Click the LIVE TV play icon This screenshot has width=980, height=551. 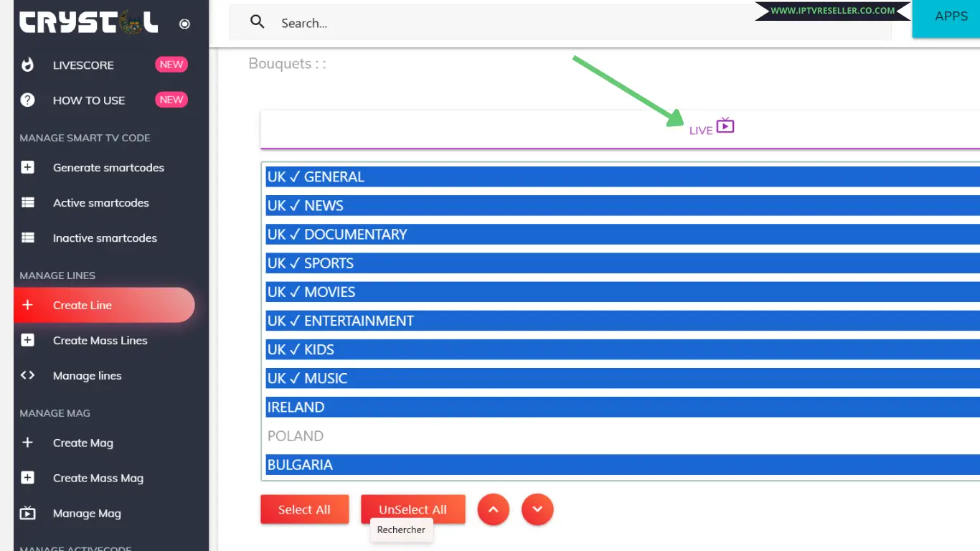(x=726, y=125)
